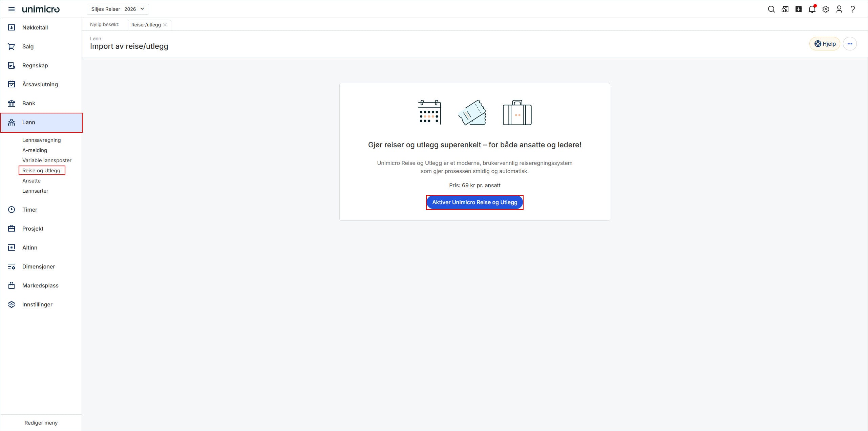
Task: Open the settings gear icon in top bar
Action: [x=826, y=9]
